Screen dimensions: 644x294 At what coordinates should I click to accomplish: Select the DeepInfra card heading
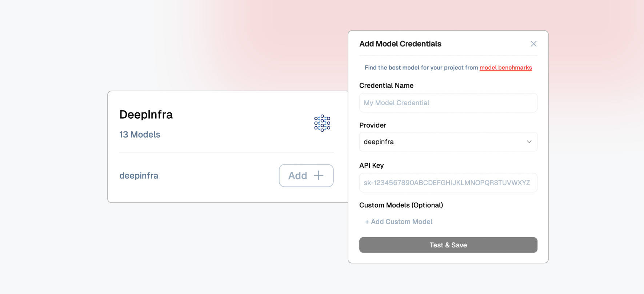tap(146, 115)
